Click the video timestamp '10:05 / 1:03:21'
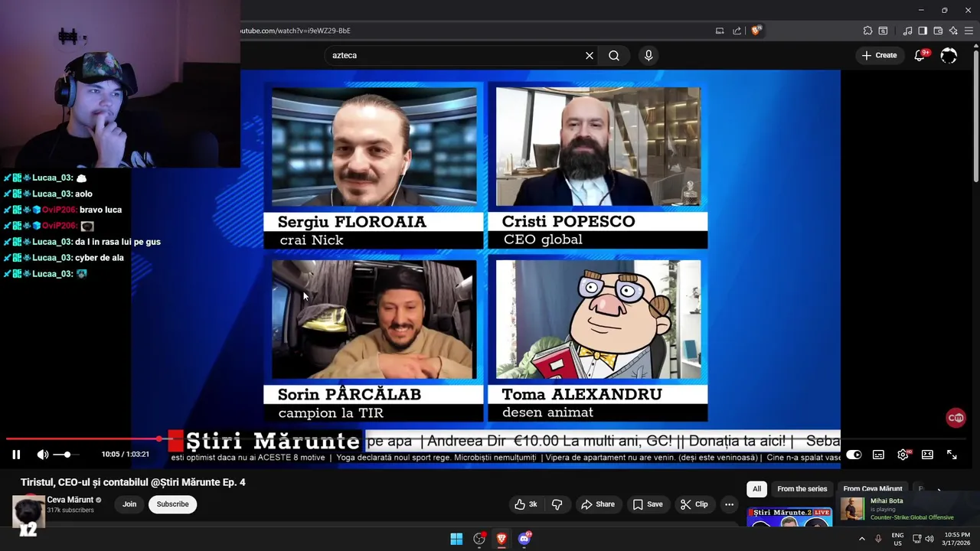 [126, 455]
